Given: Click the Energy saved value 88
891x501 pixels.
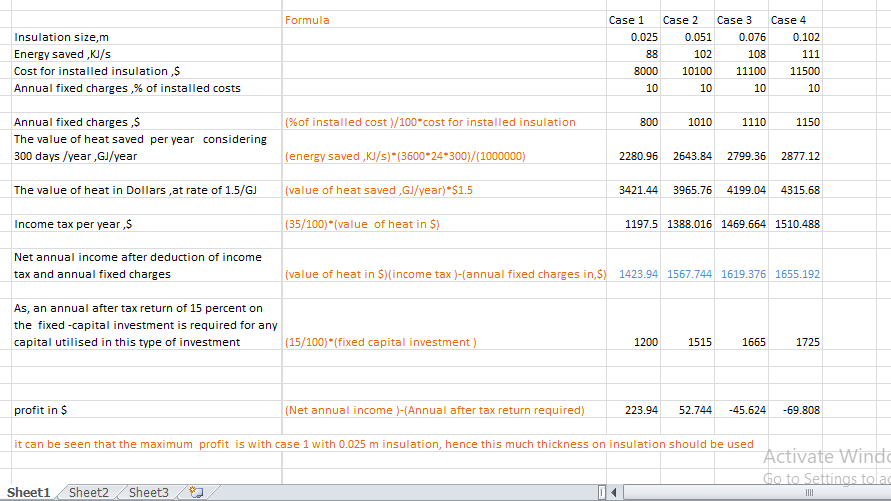Looking at the screenshot, I should point(650,54).
